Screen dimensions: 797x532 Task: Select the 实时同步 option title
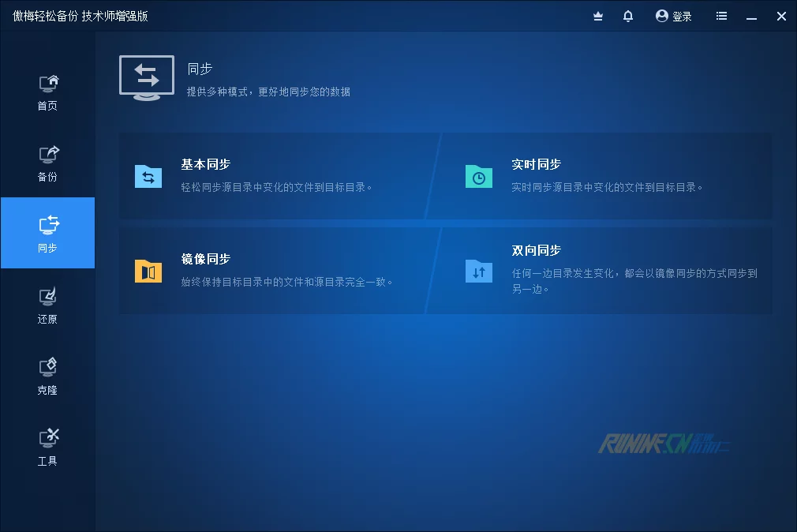pyautogui.click(x=536, y=164)
